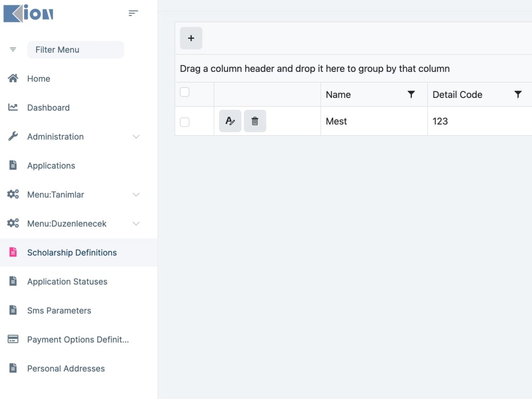Open Menu:Tanimlar entry
This screenshot has height=399, width=532.
pyautogui.click(x=56, y=195)
